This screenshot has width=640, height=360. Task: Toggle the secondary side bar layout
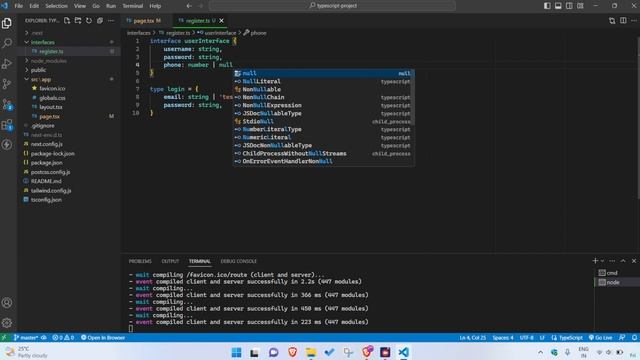569,6
